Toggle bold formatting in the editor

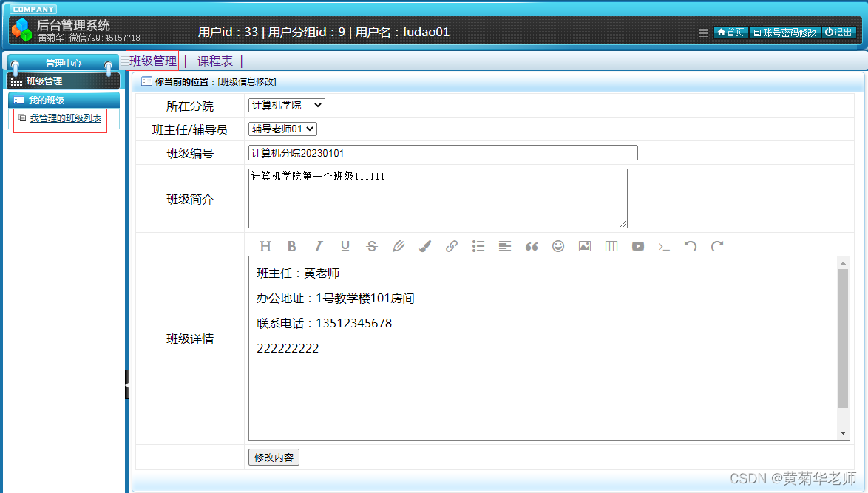(x=292, y=246)
